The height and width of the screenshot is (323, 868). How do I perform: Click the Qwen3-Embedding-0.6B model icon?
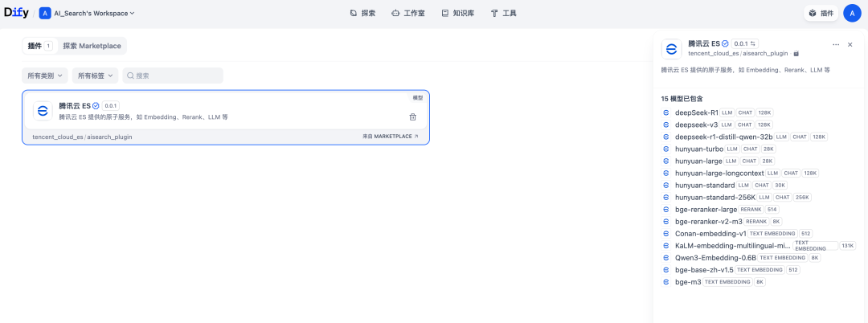coord(666,258)
